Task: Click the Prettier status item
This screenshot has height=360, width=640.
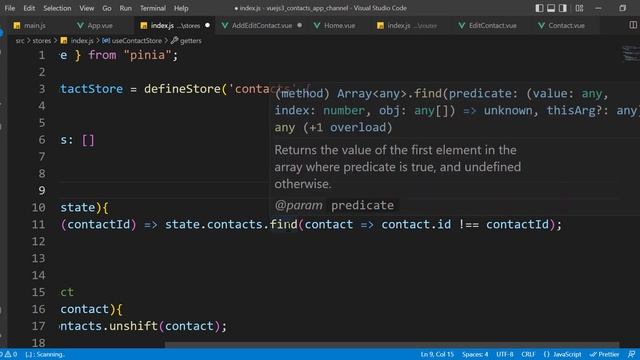Action: pyautogui.click(x=604, y=354)
